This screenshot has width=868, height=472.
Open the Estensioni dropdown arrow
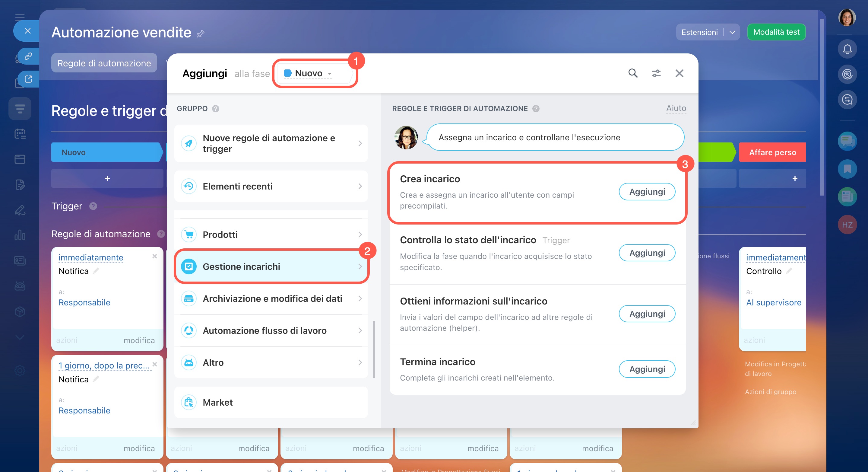point(732,32)
